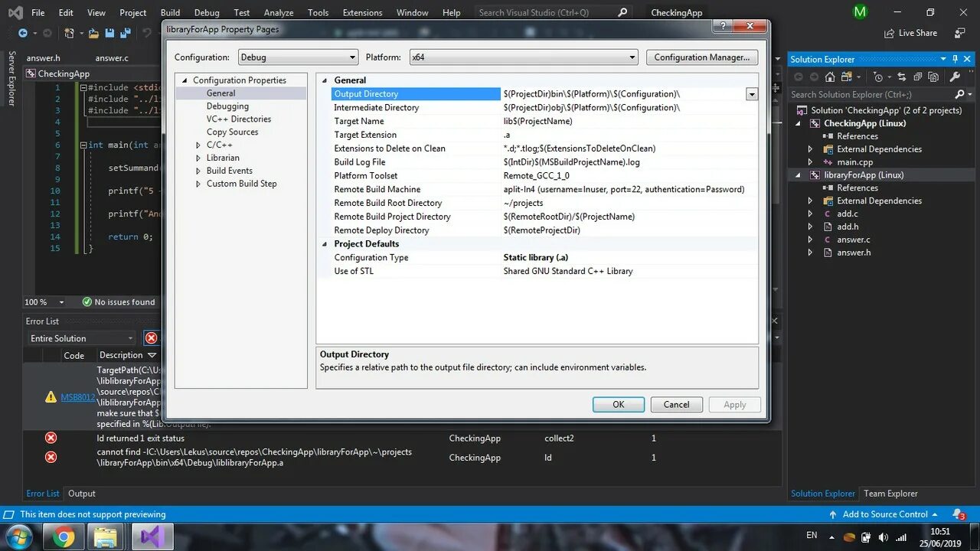The width and height of the screenshot is (980, 551).
Task: Click Show All Files icon
Action: pos(933,77)
